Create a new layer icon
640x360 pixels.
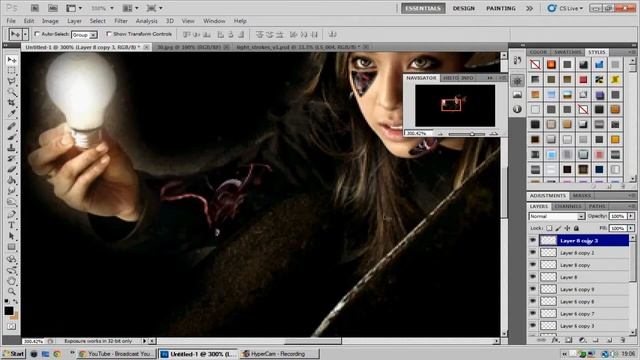point(609,340)
